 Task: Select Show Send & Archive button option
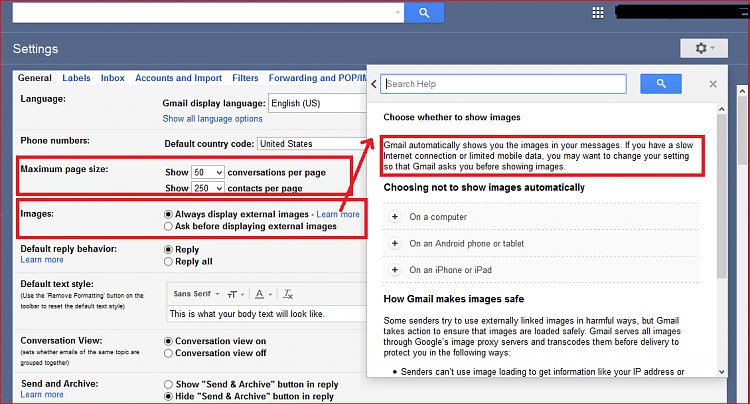(168, 384)
